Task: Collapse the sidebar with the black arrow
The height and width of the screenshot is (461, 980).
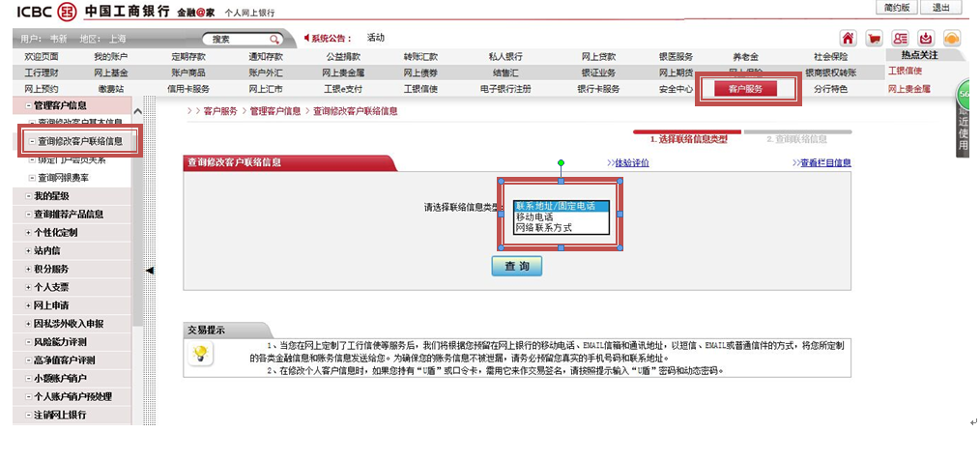Action: [x=150, y=272]
